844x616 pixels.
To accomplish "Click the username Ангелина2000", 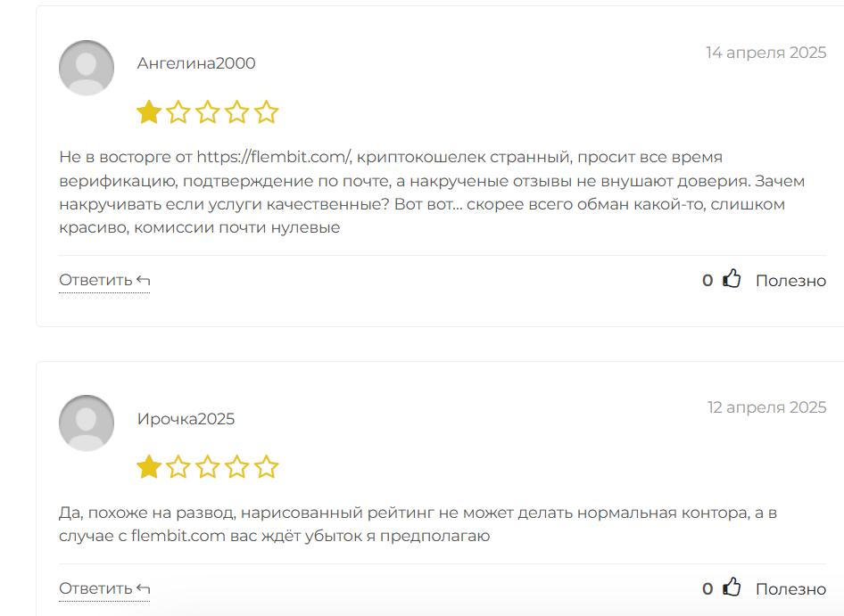I will (x=196, y=63).
